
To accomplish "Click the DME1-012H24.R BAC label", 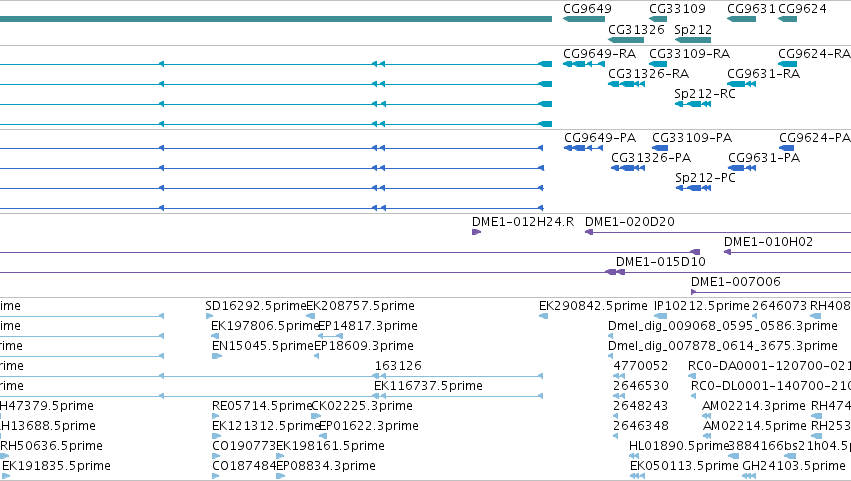I will click(523, 222).
